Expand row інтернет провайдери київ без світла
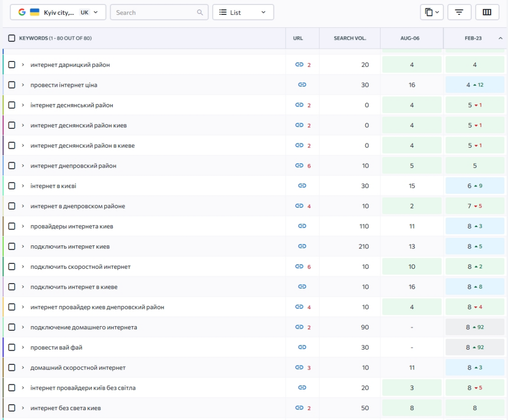Screen dimensions: 508x420 [23, 388]
